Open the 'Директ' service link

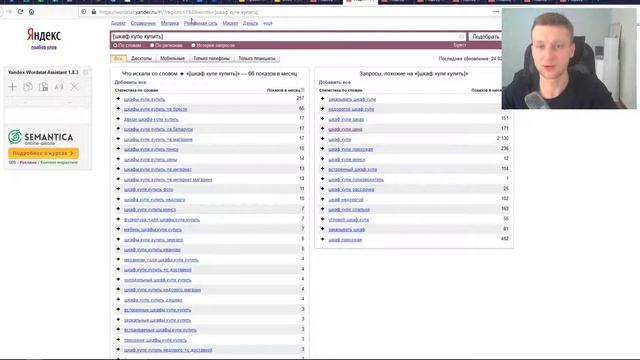(x=118, y=23)
